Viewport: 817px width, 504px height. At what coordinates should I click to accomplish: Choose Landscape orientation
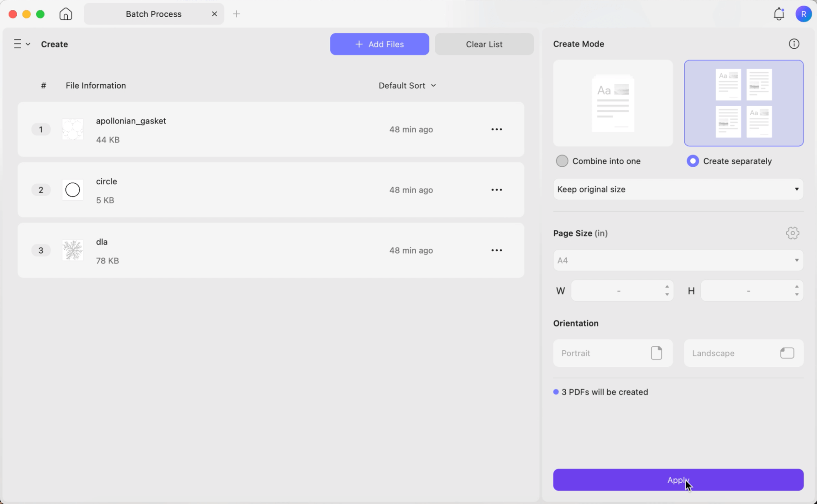pyautogui.click(x=743, y=353)
